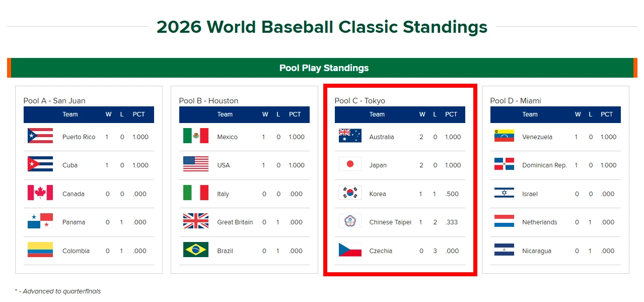Click the Korea flag icon
This screenshot has width=644, height=302.
(x=350, y=193)
